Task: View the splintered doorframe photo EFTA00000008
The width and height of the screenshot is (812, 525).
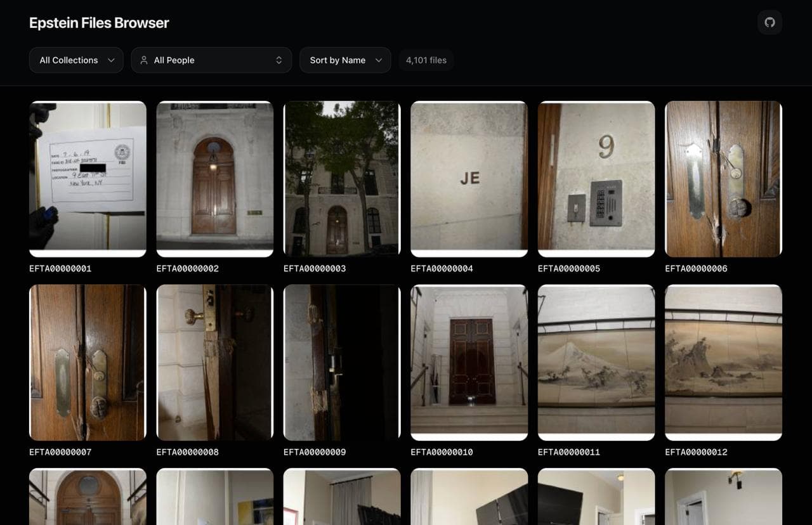Action: point(214,362)
